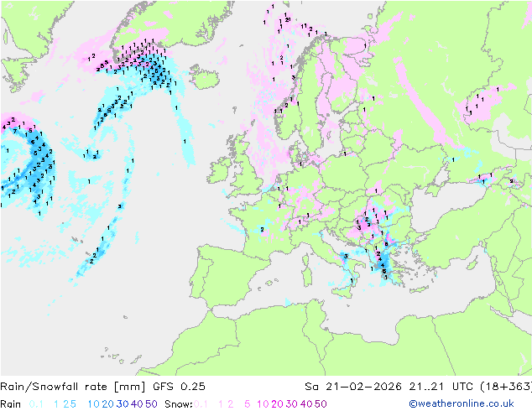Screen dimensions: 532x411
Task: Click the ©weatheronline.co.uk credit text
Action: pos(462,404)
